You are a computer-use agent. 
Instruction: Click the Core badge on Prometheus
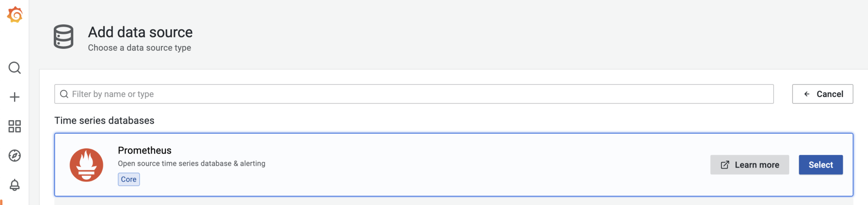pos(129,179)
